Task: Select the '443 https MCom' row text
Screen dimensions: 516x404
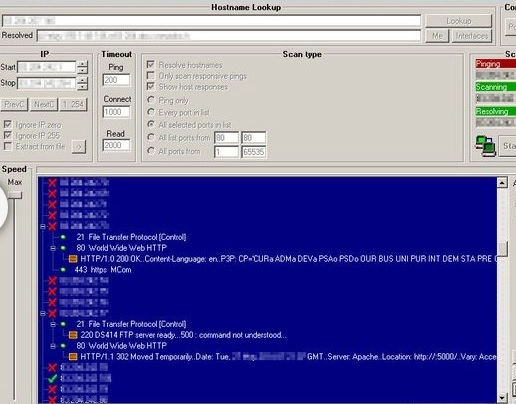Action: (x=103, y=270)
